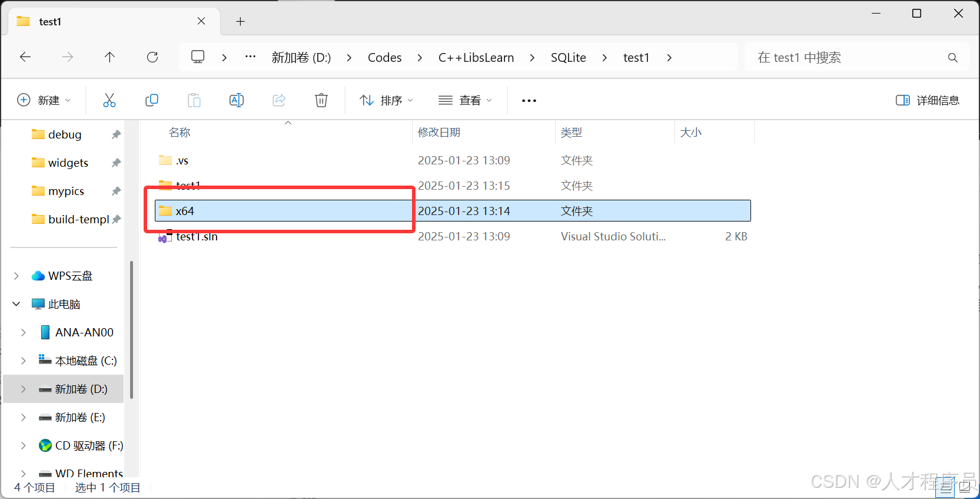Open widgets in quick access
The width and height of the screenshot is (980, 499).
68,163
